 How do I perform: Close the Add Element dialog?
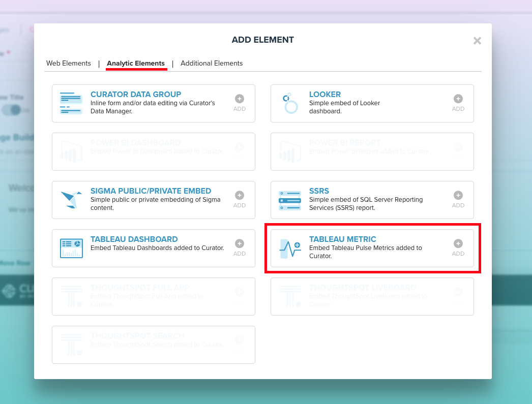point(477,41)
